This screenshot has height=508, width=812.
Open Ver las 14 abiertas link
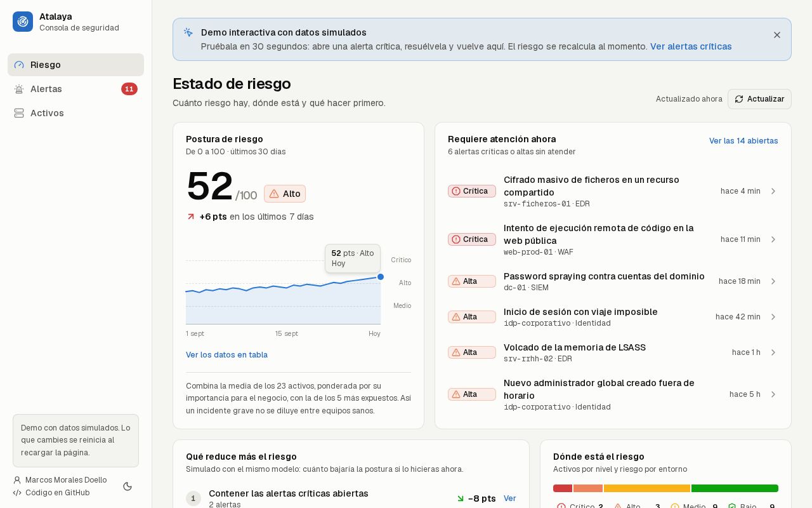pyautogui.click(x=743, y=141)
